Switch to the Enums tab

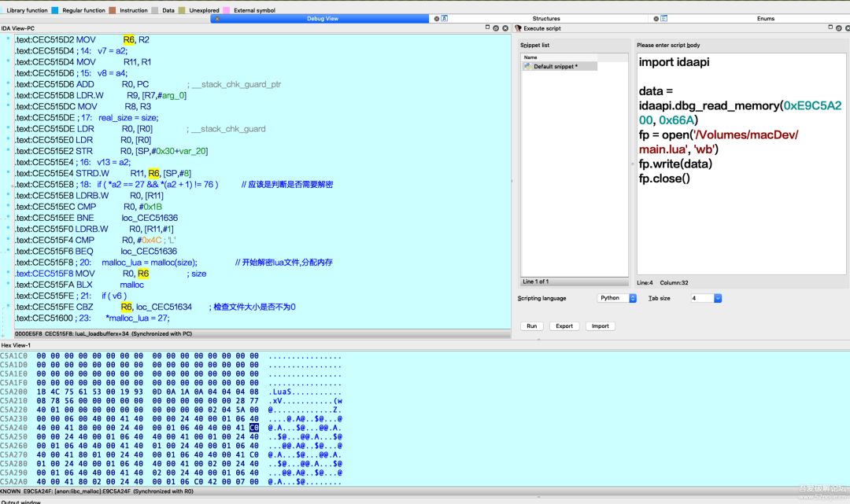coord(765,18)
